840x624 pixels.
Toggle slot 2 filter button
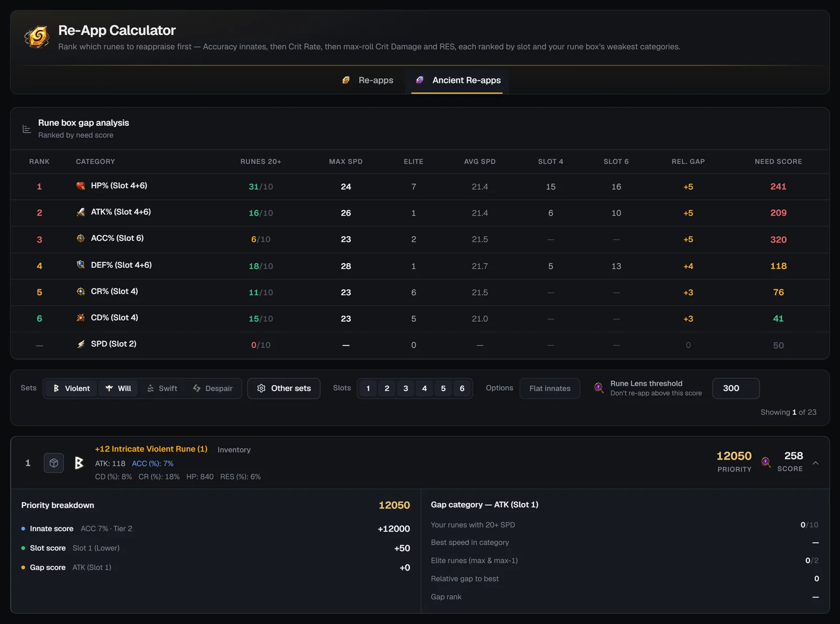point(387,388)
